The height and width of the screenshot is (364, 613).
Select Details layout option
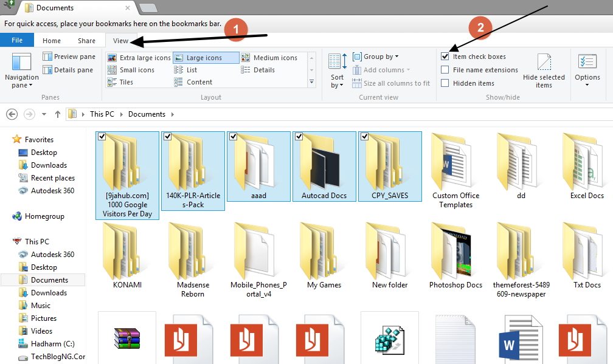pyautogui.click(x=258, y=70)
